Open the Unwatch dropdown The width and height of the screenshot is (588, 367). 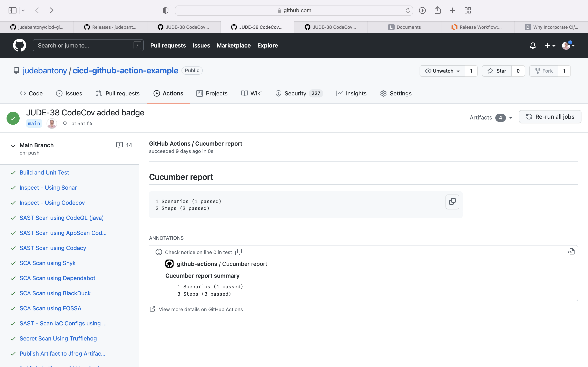point(442,71)
